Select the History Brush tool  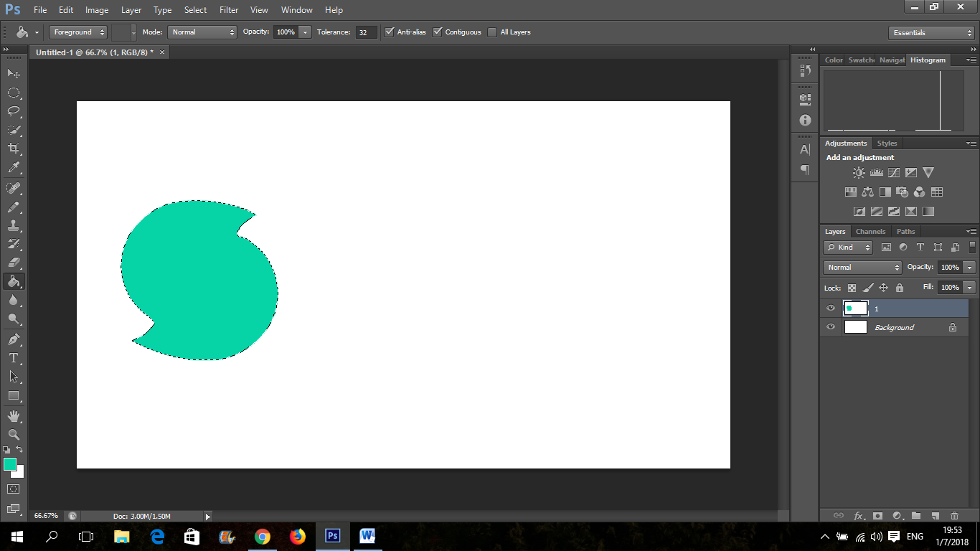click(14, 244)
